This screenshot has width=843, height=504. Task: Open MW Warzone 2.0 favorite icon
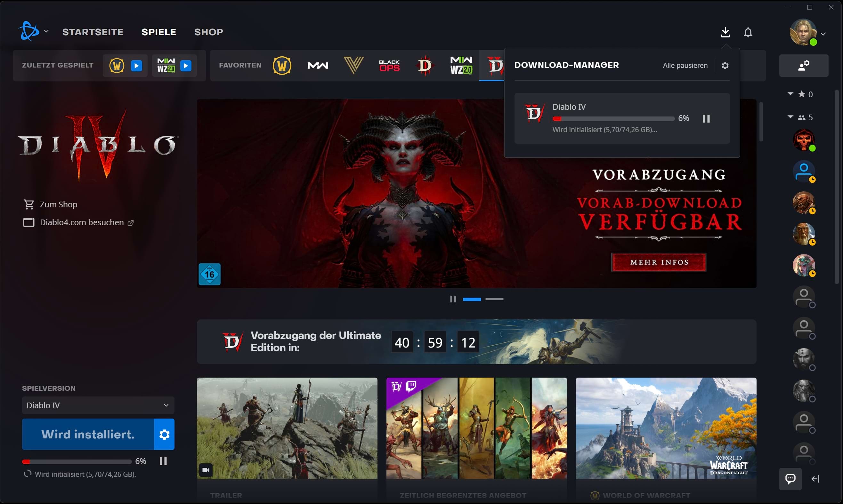pos(461,66)
